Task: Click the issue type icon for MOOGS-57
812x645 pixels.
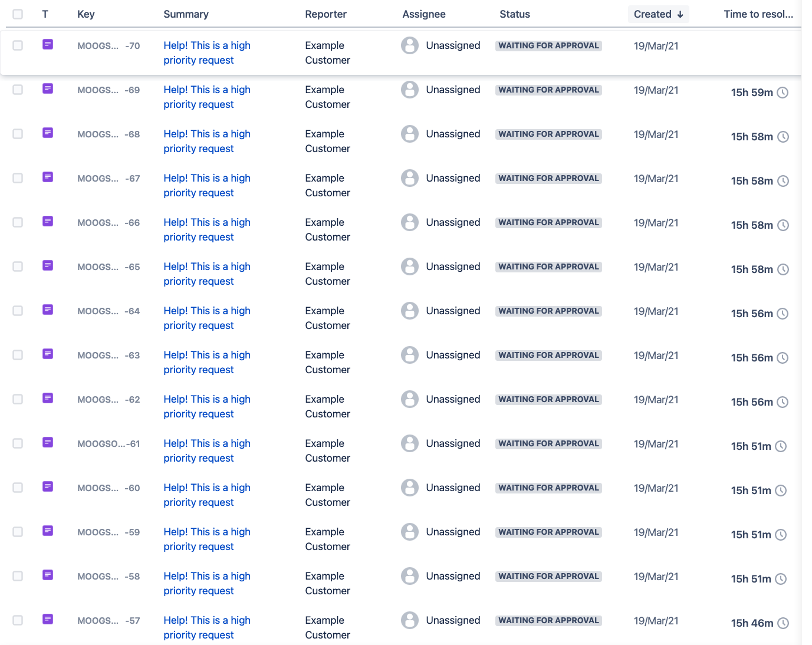Action: point(48,619)
